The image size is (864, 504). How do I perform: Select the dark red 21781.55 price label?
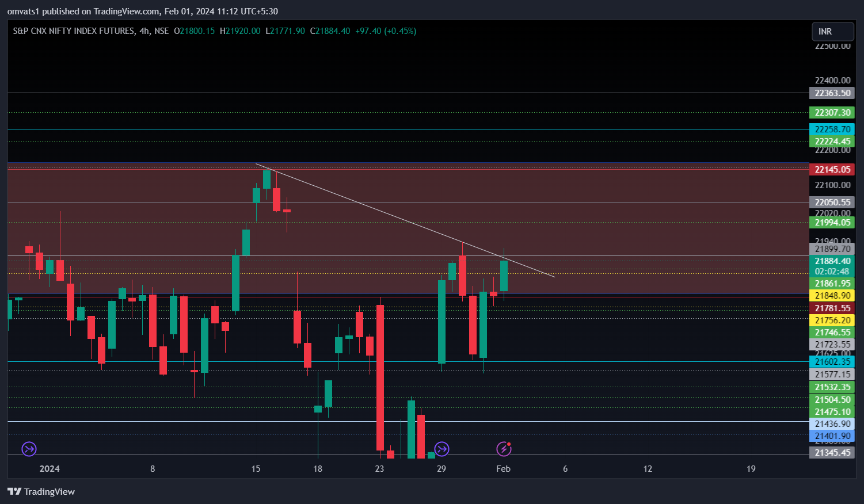pos(832,308)
